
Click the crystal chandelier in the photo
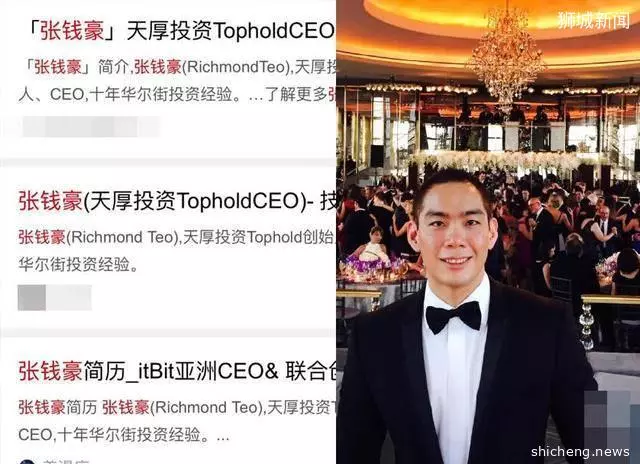pyautogui.click(x=507, y=57)
